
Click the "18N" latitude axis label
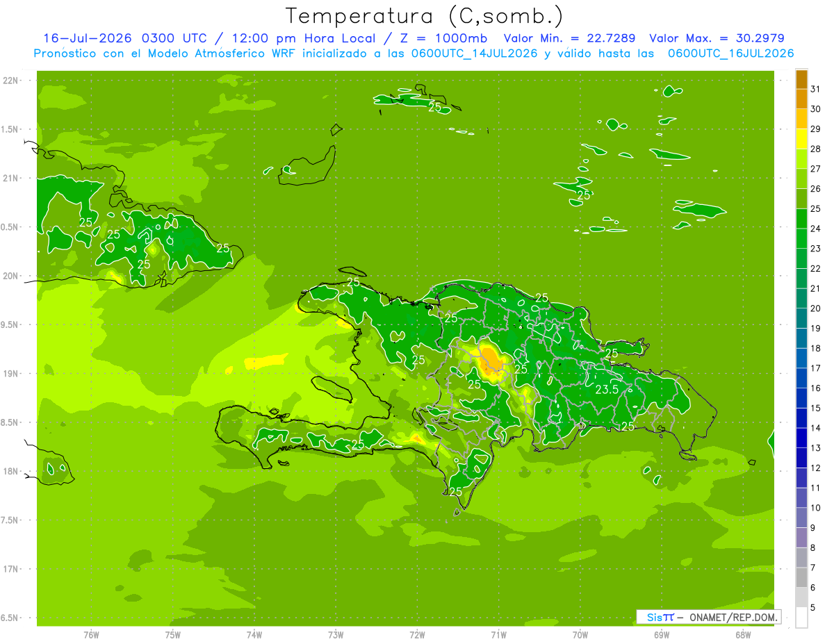point(10,472)
